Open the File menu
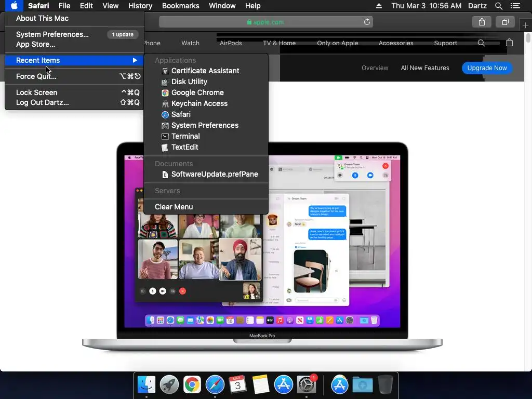 64,6
